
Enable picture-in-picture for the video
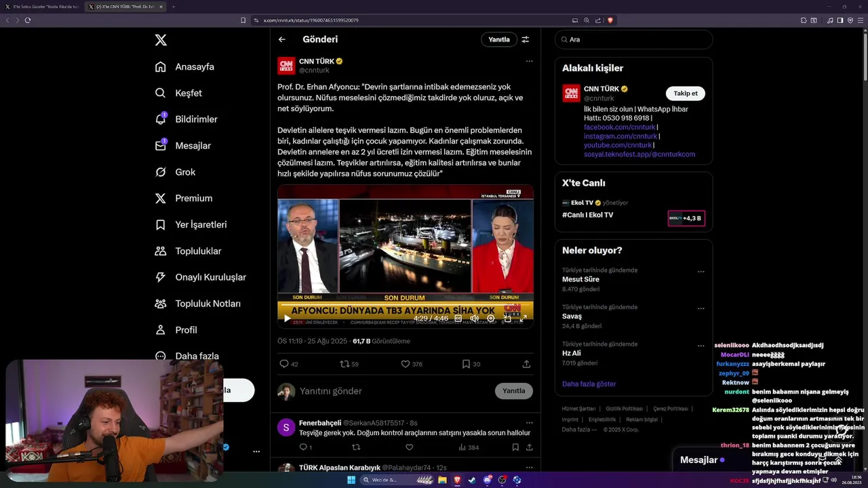pos(507,318)
